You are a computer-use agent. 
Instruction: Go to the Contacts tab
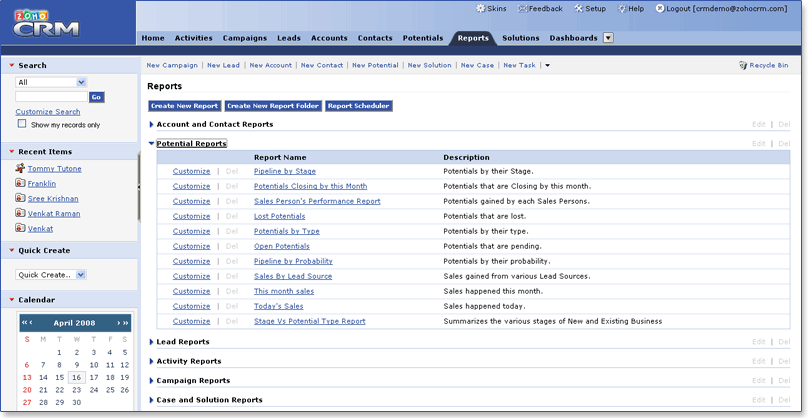pyautogui.click(x=375, y=38)
